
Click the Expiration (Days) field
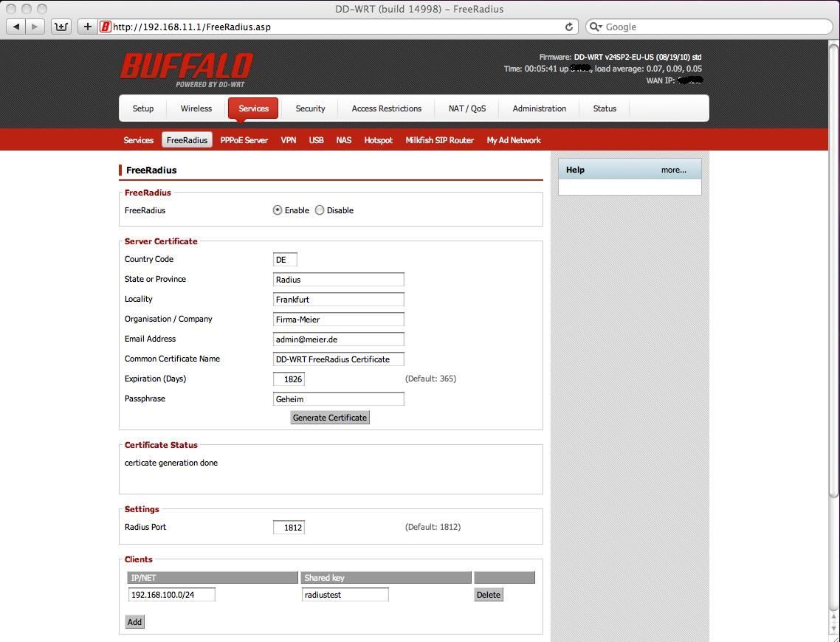[x=289, y=379]
